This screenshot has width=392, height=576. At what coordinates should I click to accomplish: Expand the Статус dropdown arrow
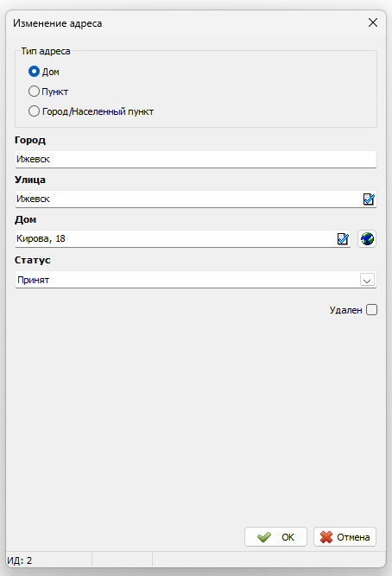tap(367, 280)
